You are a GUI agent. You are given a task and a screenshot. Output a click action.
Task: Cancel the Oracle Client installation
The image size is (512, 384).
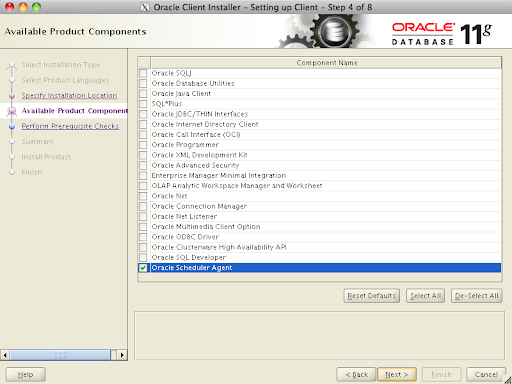coord(486,375)
